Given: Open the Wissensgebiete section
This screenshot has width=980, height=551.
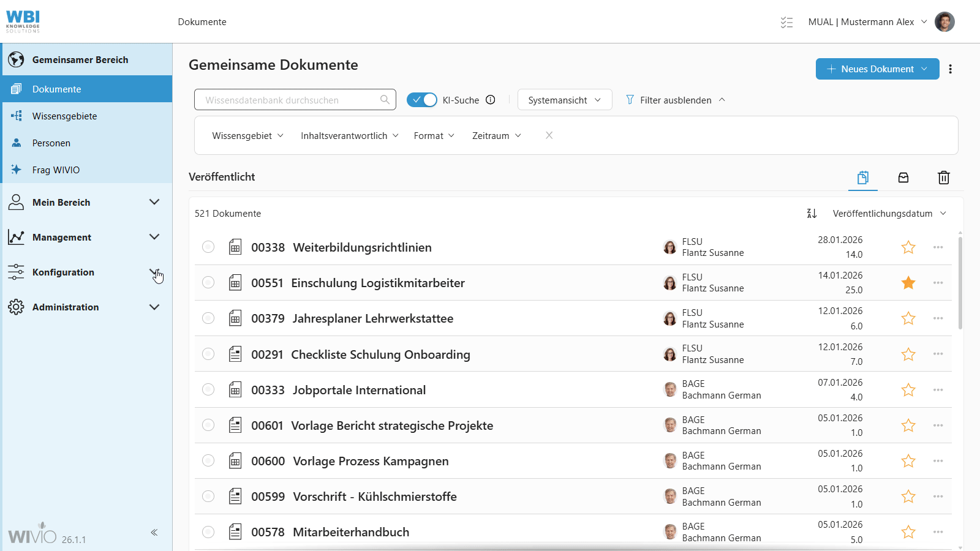Looking at the screenshot, I should coord(66,116).
